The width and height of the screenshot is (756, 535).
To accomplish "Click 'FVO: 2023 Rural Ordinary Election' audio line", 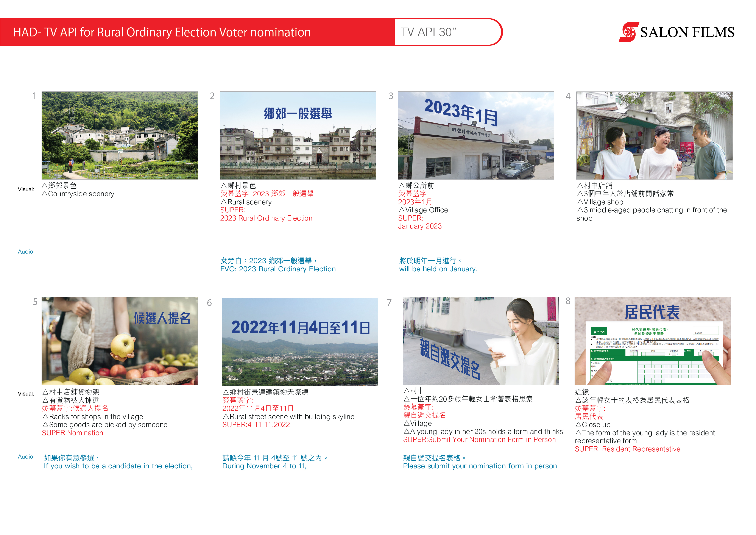I will (x=278, y=269).
